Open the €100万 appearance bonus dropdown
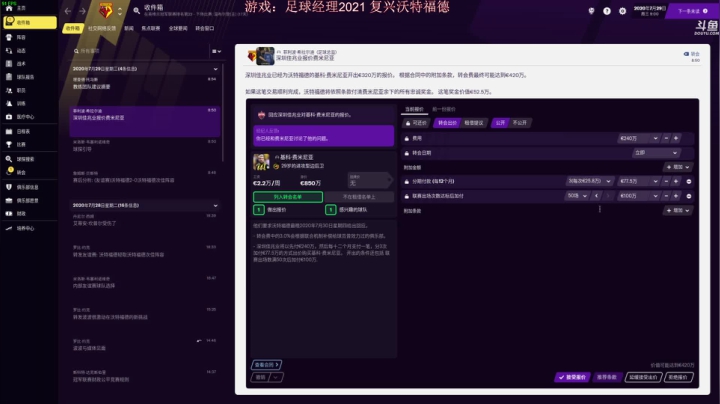This screenshot has height=404, width=720. point(639,196)
